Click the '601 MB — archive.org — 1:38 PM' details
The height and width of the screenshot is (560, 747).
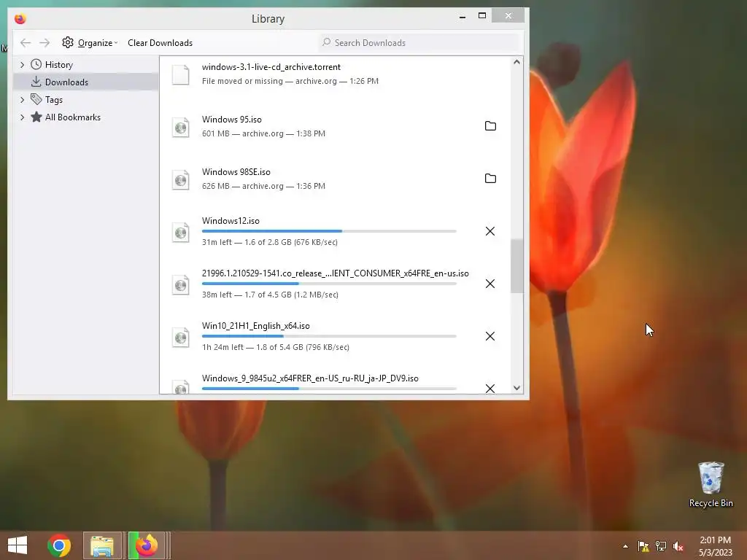263,133
